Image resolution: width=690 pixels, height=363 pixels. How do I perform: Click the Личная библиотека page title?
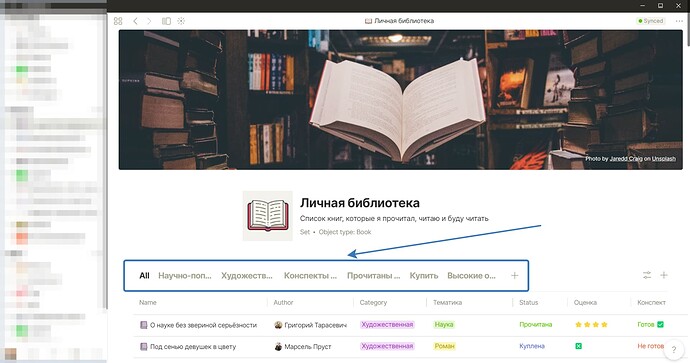pos(360,203)
